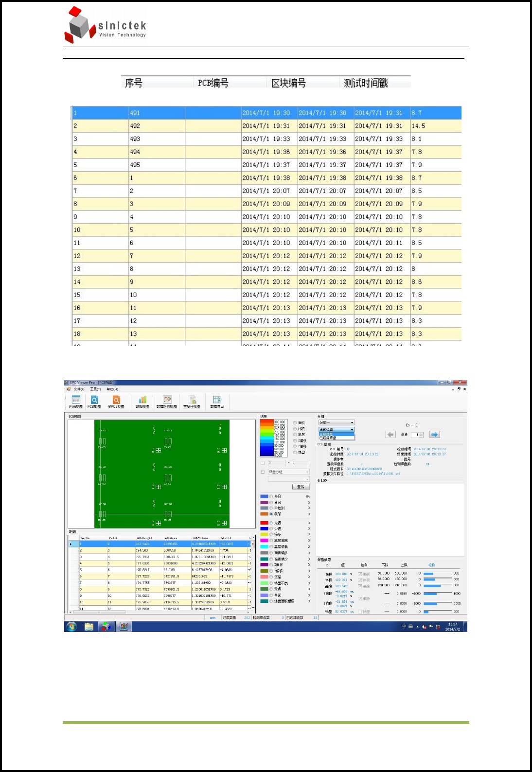The height and width of the screenshot is (772, 532).
Task: Open the 焊盘分组 combo box
Action: coord(289,472)
